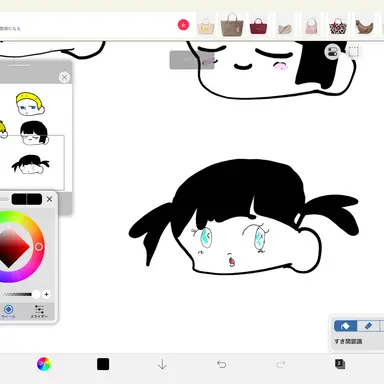Add color with the plus button
This screenshot has width=384, height=384.
point(46,294)
